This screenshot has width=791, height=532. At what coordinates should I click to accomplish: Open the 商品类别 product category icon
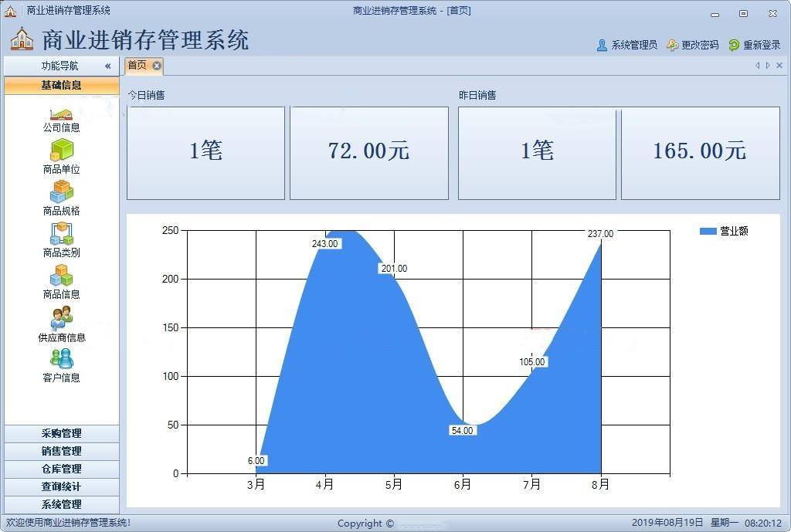point(62,233)
